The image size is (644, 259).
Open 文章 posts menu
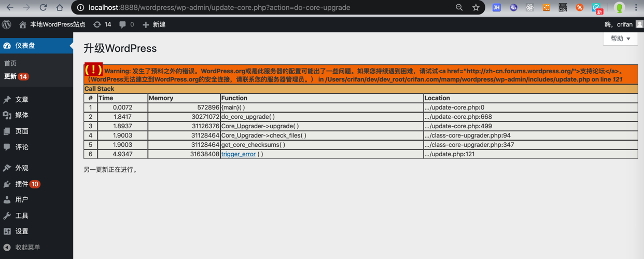click(x=36, y=100)
